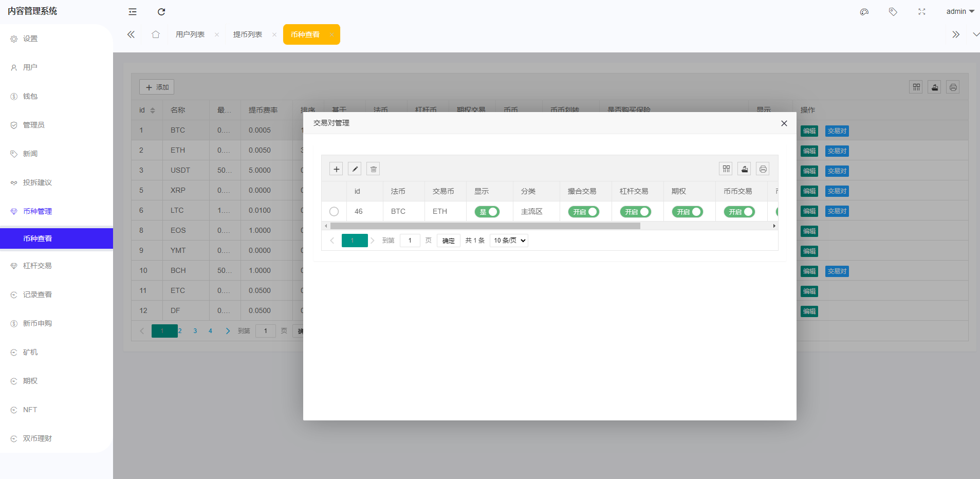Viewport: 980px width, 479px height.
Task: Select the radio button for trading pair 46
Action: click(334, 211)
